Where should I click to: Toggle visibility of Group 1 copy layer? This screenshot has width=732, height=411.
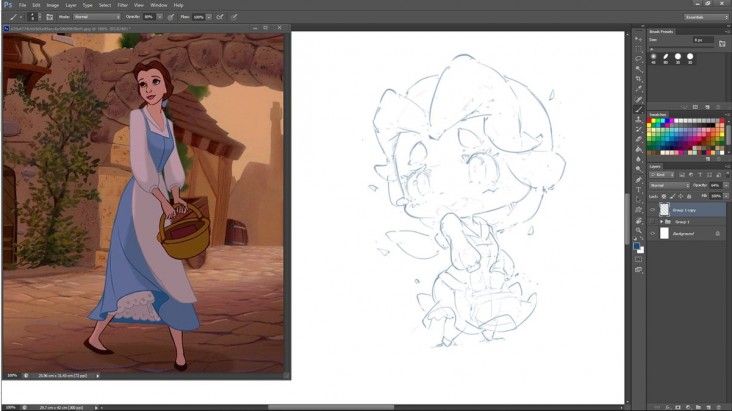pyautogui.click(x=652, y=210)
